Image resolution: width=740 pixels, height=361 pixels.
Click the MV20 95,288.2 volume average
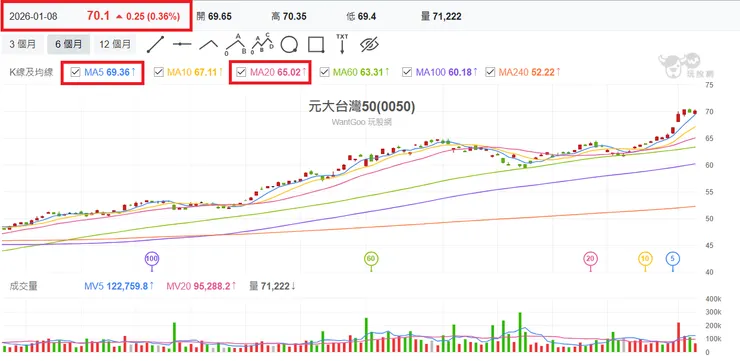pos(202,286)
